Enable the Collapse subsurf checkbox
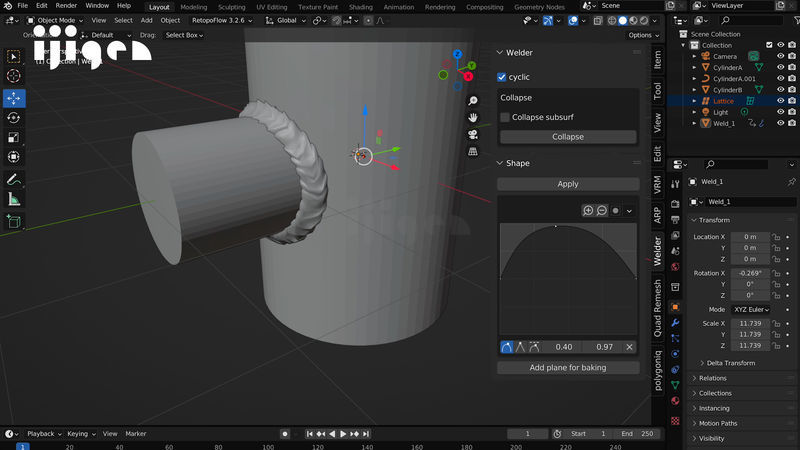The height and width of the screenshot is (450, 800). click(x=505, y=117)
